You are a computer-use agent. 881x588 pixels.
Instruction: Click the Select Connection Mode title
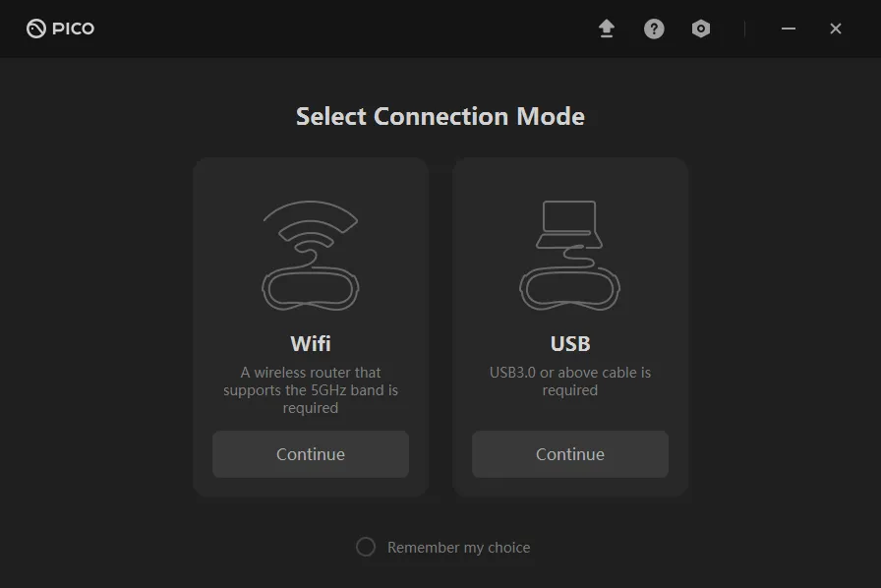[x=440, y=116]
